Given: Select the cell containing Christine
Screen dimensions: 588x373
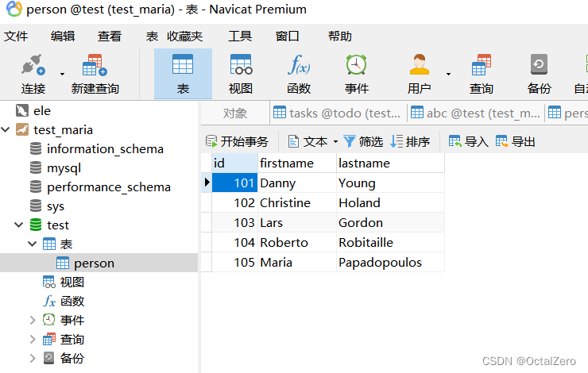Looking at the screenshot, I should point(297,202).
